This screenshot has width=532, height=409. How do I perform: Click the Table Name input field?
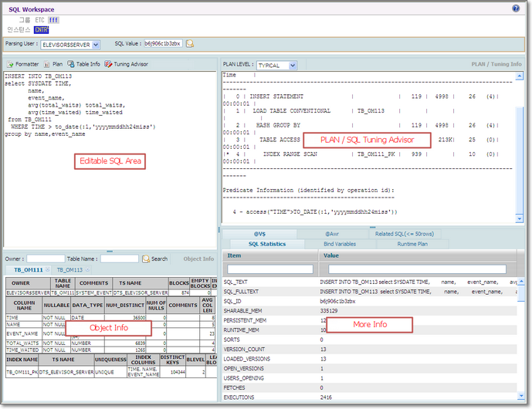click(x=120, y=259)
